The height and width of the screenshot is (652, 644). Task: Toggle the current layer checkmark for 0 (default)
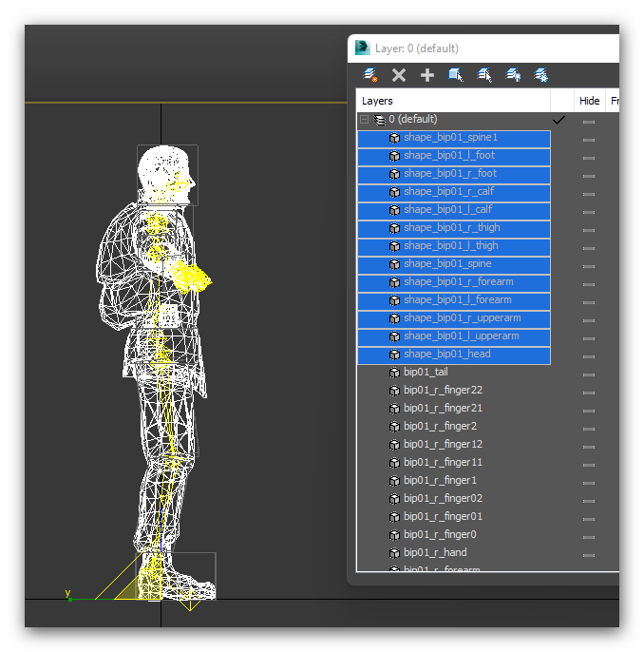[559, 120]
